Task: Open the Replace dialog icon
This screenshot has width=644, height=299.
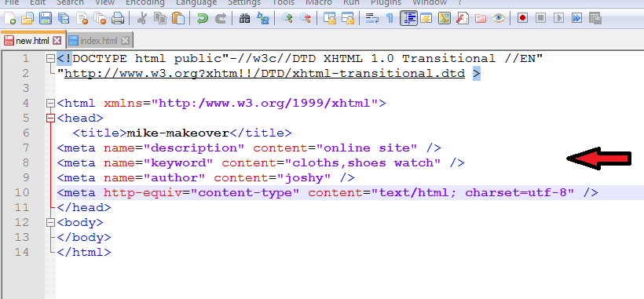Action: (x=262, y=19)
